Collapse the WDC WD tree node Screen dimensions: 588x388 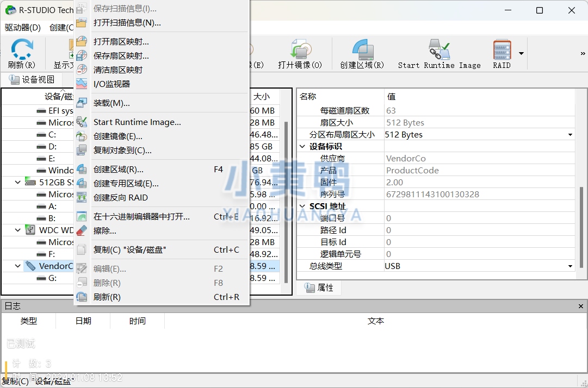(x=17, y=230)
